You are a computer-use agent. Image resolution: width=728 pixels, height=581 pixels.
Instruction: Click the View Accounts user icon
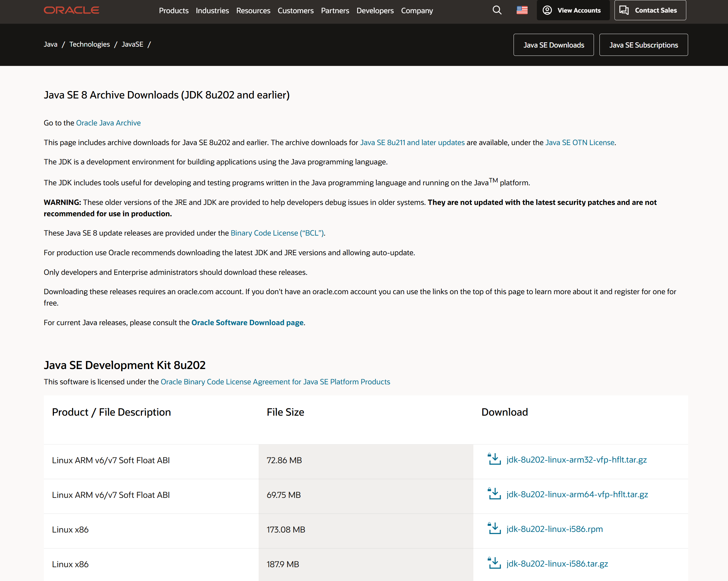pos(547,10)
